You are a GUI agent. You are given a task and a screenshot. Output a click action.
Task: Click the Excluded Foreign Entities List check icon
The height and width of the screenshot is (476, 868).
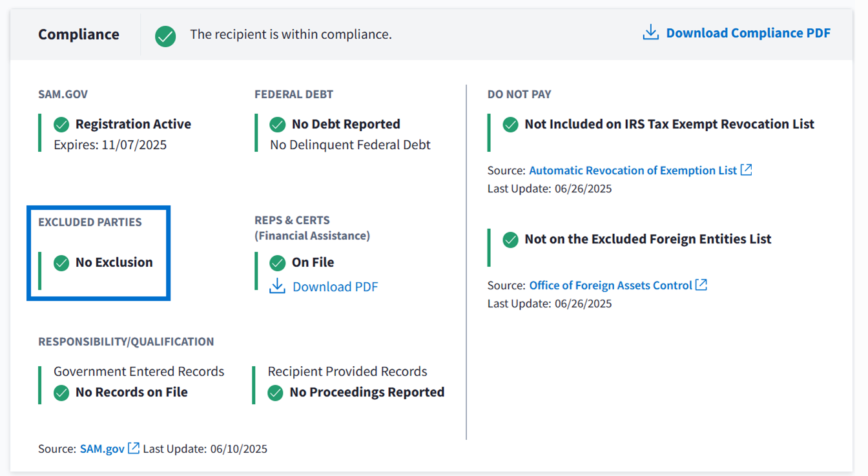click(x=510, y=240)
